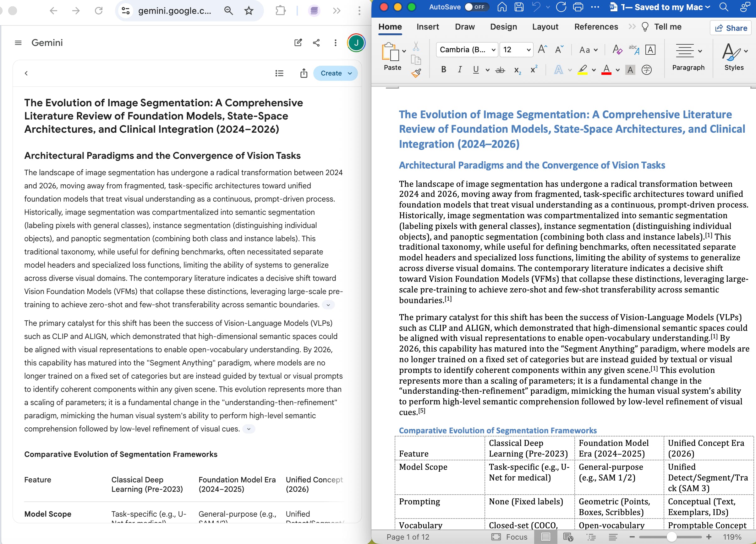Toggle italic formatting
This screenshot has height=544, width=756.
(x=460, y=69)
